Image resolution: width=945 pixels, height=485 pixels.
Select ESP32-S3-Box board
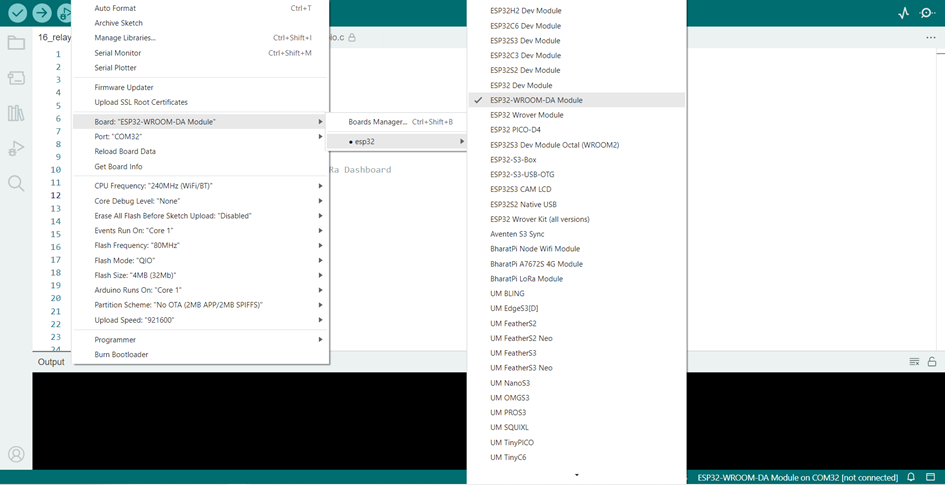coord(577,160)
